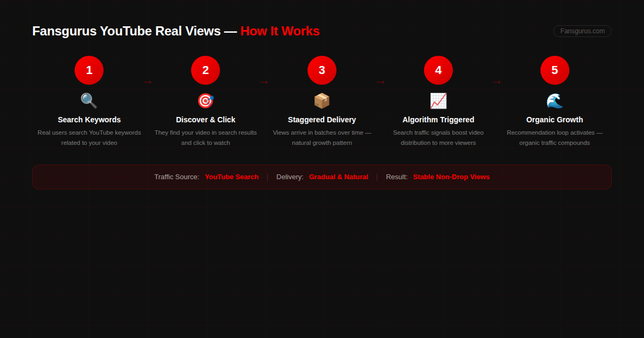644x338 pixels.
Task: Click the How It Works heading
Action: tap(280, 31)
